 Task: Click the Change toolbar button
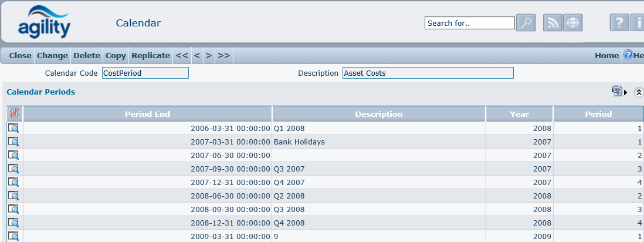pos(52,55)
